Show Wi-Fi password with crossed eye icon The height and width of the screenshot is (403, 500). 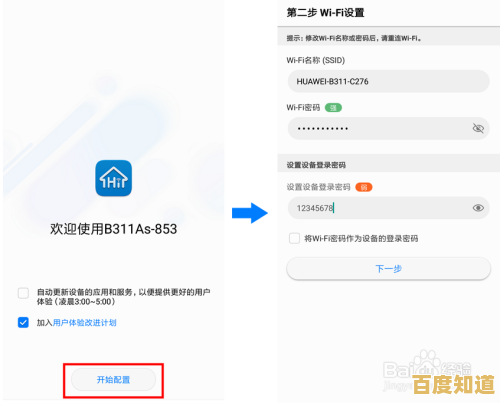pyautogui.click(x=478, y=128)
